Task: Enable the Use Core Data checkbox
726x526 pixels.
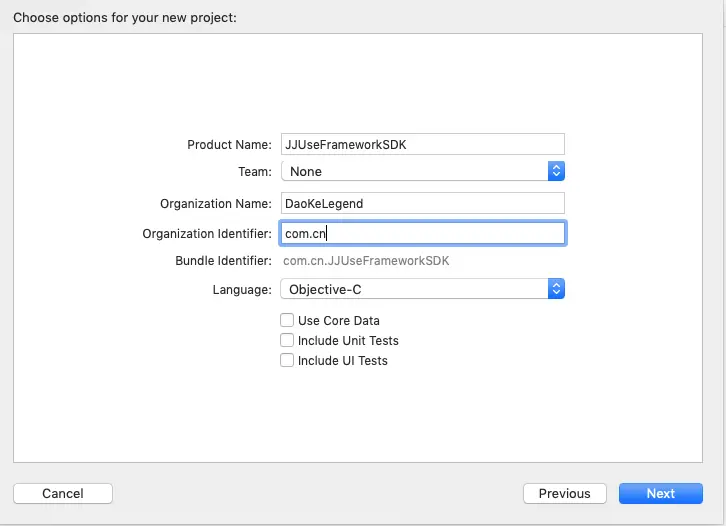Action: 287,321
